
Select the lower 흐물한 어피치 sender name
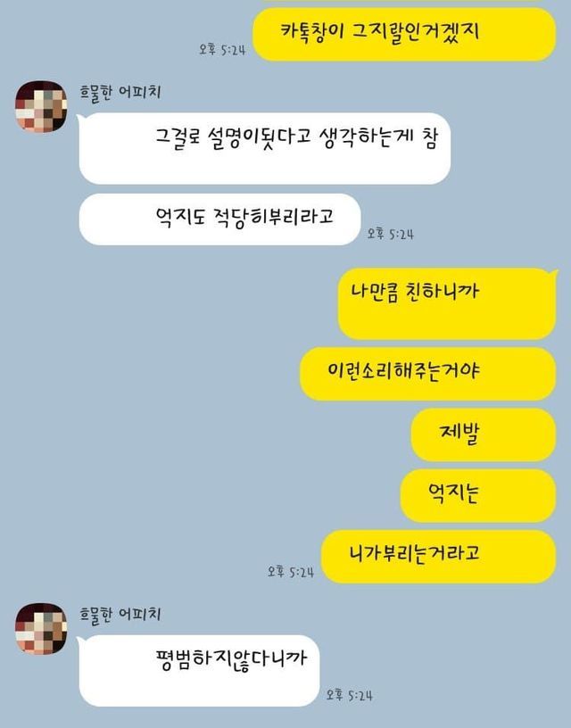(120, 615)
